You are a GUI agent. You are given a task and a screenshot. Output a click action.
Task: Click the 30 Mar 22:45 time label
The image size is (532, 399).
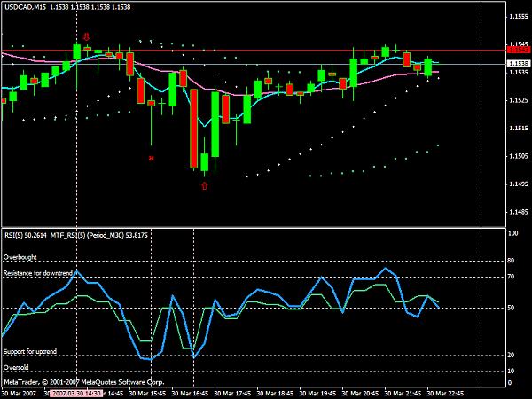coord(445,394)
